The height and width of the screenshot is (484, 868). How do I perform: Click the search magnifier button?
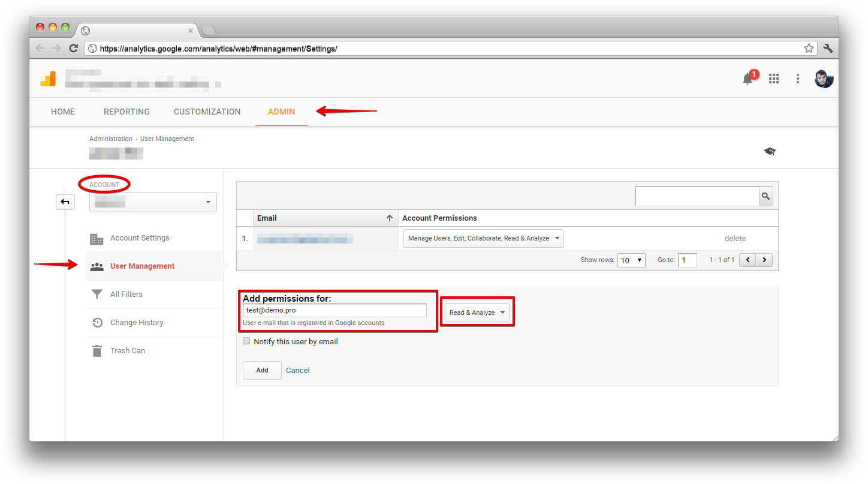click(x=765, y=196)
